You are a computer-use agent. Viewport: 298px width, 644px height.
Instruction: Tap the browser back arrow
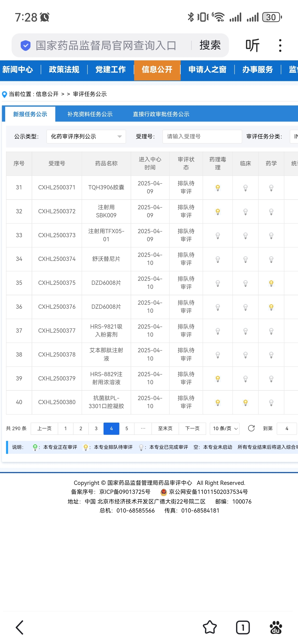coord(20,627)
